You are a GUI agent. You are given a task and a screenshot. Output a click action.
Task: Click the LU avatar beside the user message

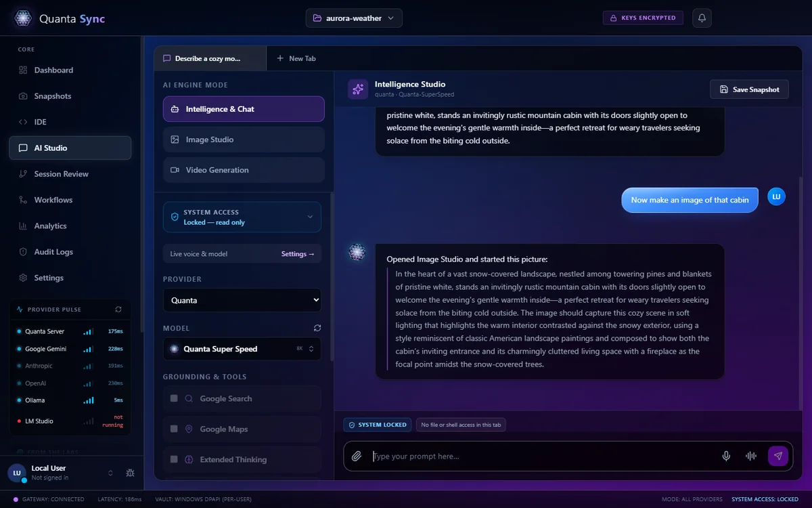(776, 196)
